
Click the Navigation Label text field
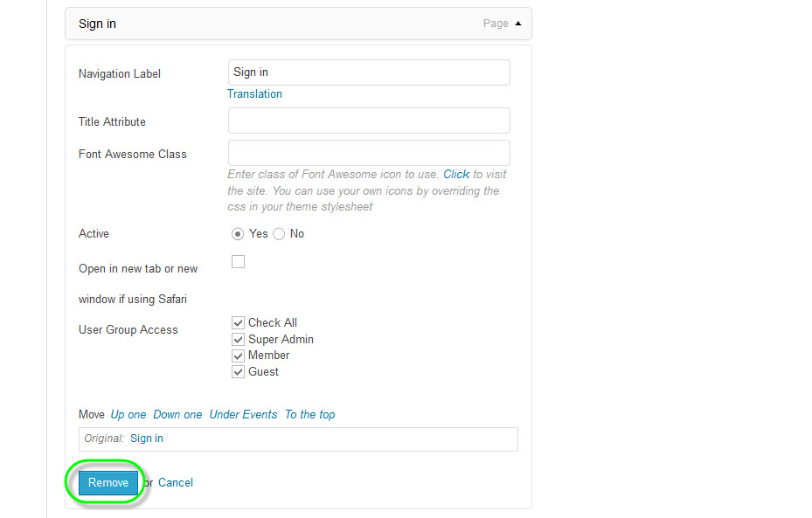(x=369, y=73)
